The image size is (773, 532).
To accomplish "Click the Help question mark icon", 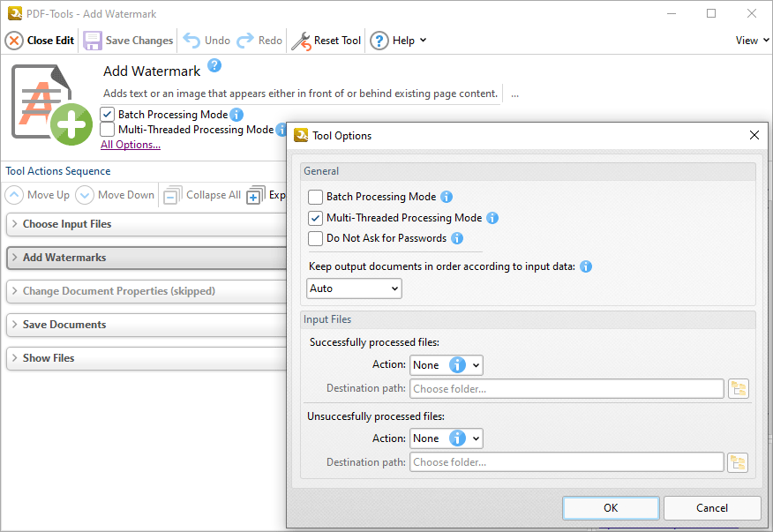I will pyautogui.click(x=379, y=41).
